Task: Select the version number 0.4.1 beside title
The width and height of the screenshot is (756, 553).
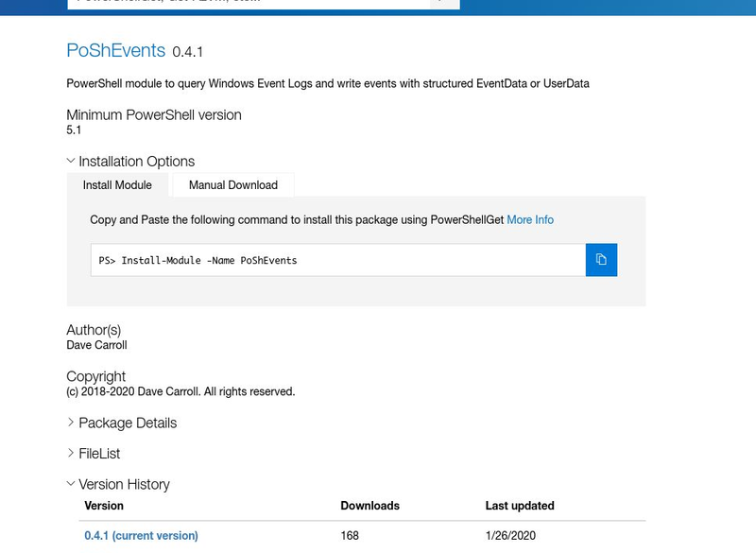Action: tap(187, 52)
